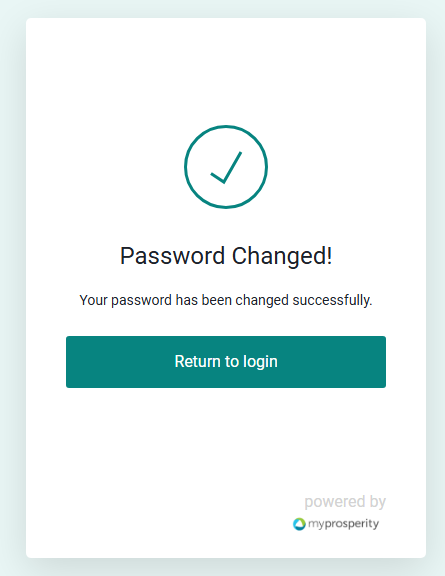Click the powered by label
445x576 pixels.
(345, 501)
